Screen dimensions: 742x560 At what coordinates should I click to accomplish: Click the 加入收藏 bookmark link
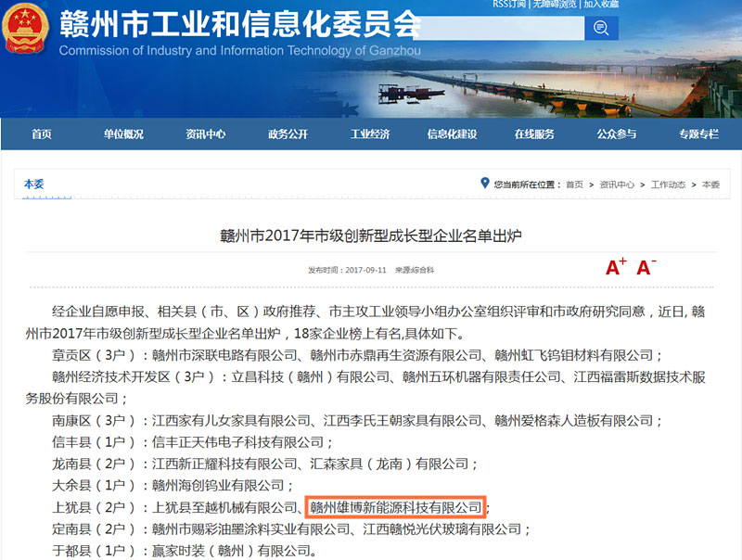[601, 5]
